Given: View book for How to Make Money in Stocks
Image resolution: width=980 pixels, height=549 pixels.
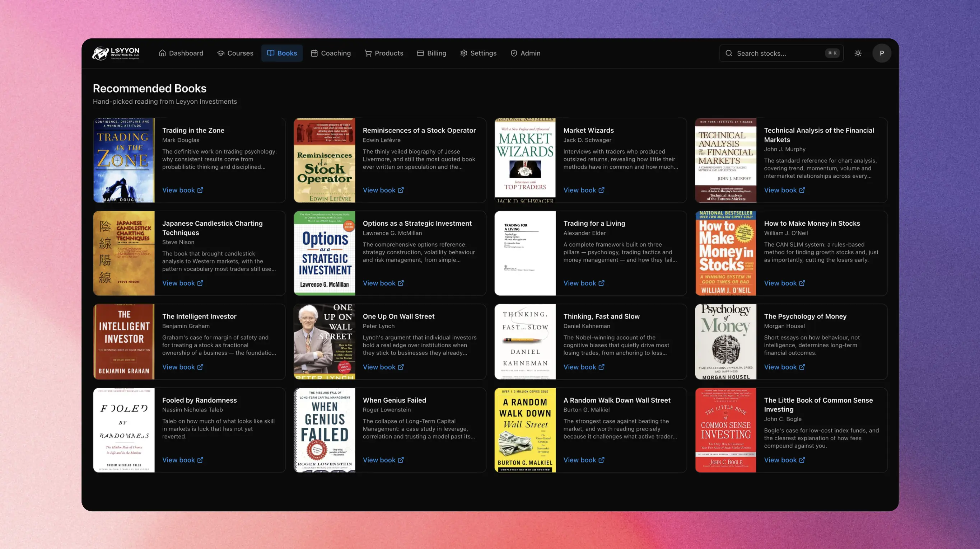Looking at the screenshot, I should [784, 283].
